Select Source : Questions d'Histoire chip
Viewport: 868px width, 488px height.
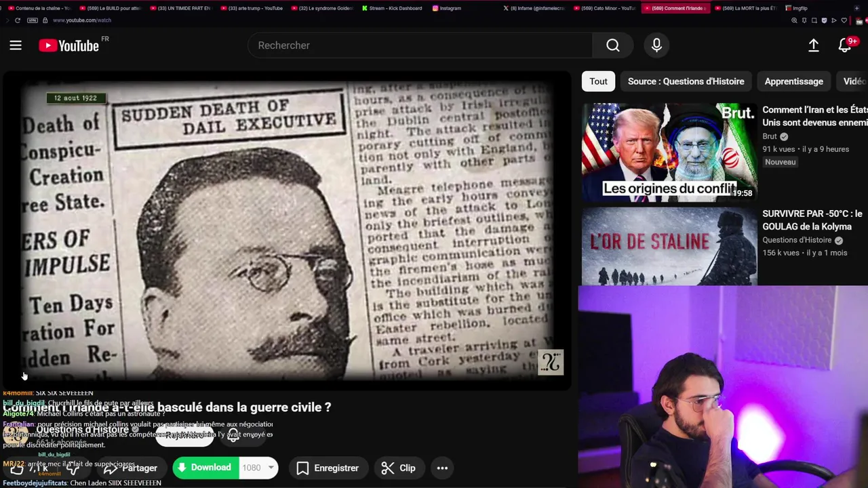tap(686, 81)
